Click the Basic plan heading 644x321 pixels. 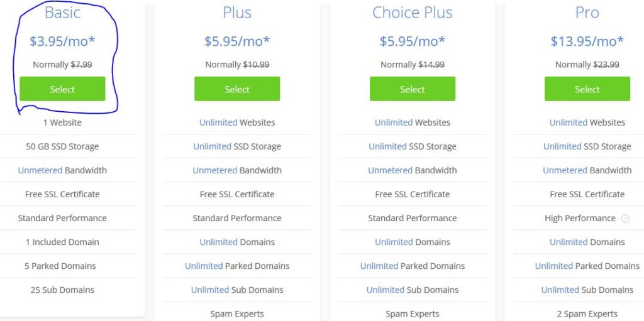point(62,13)
